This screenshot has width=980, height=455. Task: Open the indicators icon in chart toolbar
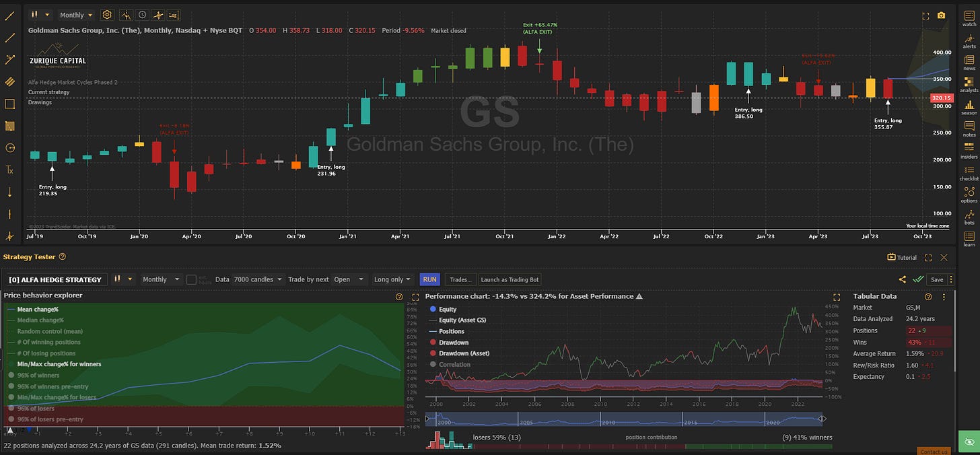pyautogui.click(x=127, y=14)
